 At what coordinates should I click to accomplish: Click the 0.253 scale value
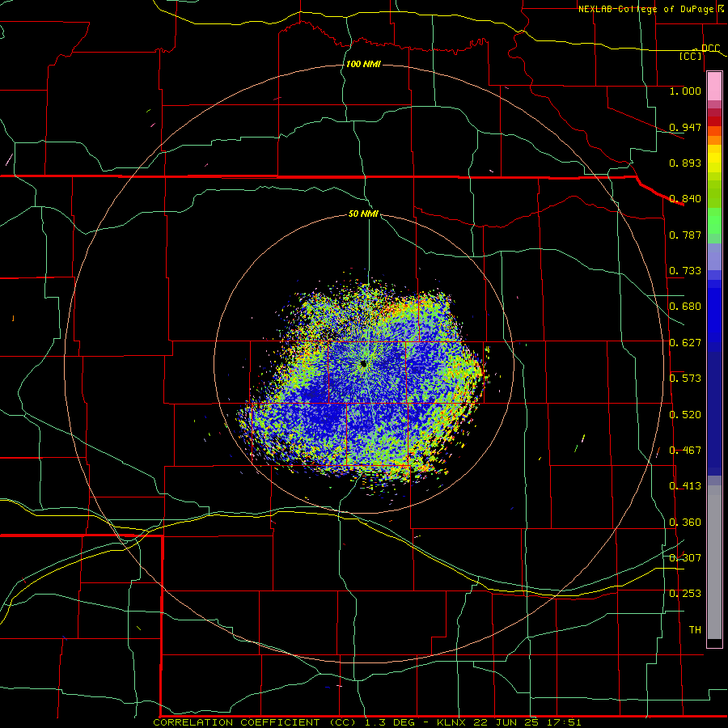click(685, 594)
